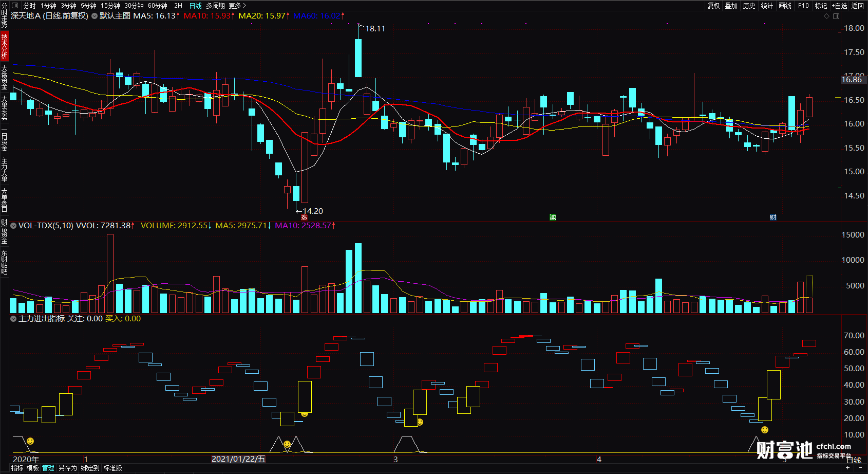Image resolution: width=868 pixels, height=474 pixels.
Task: Click the rightmost smiley signal in the indicator panel
Action: coord(765,430)
